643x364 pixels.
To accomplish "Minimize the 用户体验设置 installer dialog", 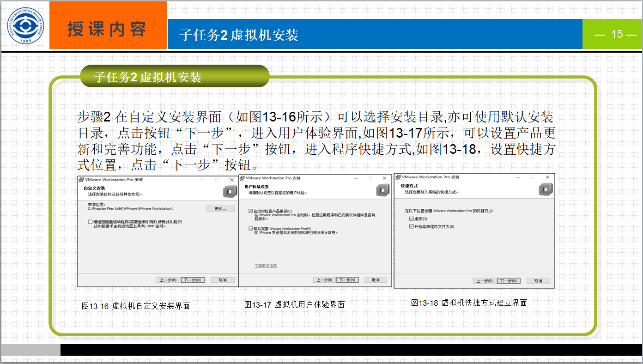I will (x=355, y=178).
